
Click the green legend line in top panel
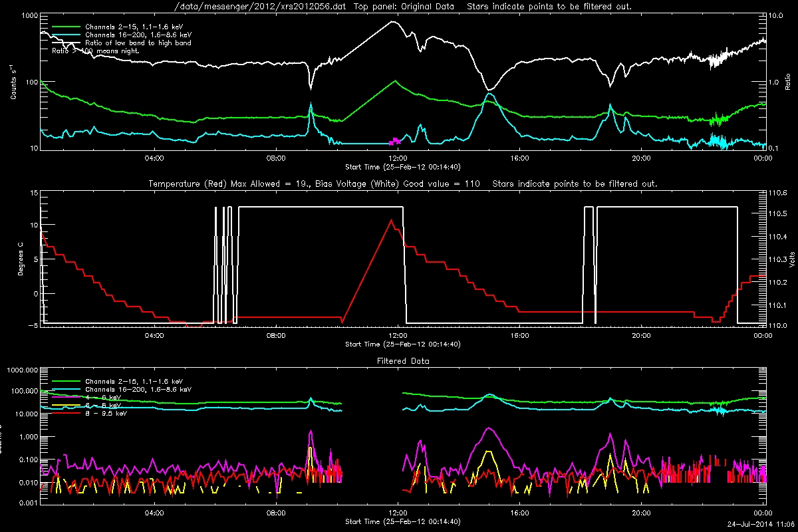pos(65,27)
